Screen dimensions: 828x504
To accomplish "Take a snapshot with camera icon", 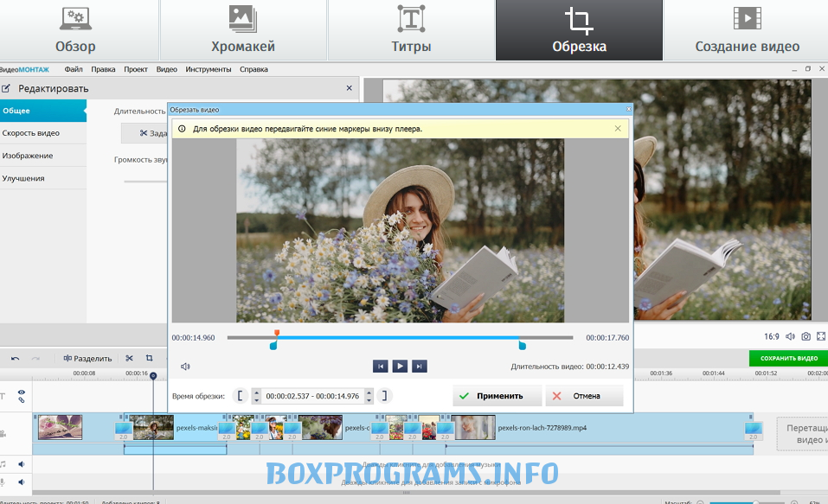I will tap(806, 336).
